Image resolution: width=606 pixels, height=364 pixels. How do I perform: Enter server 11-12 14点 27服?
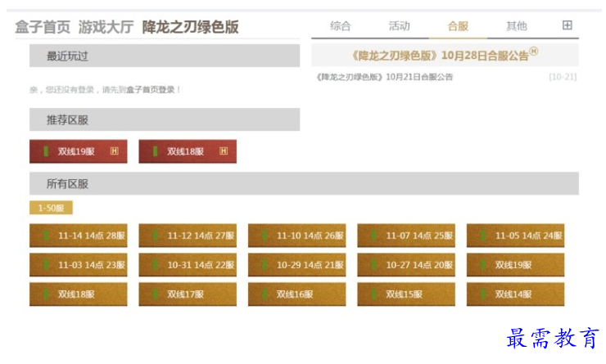click(x=188, y=236)
